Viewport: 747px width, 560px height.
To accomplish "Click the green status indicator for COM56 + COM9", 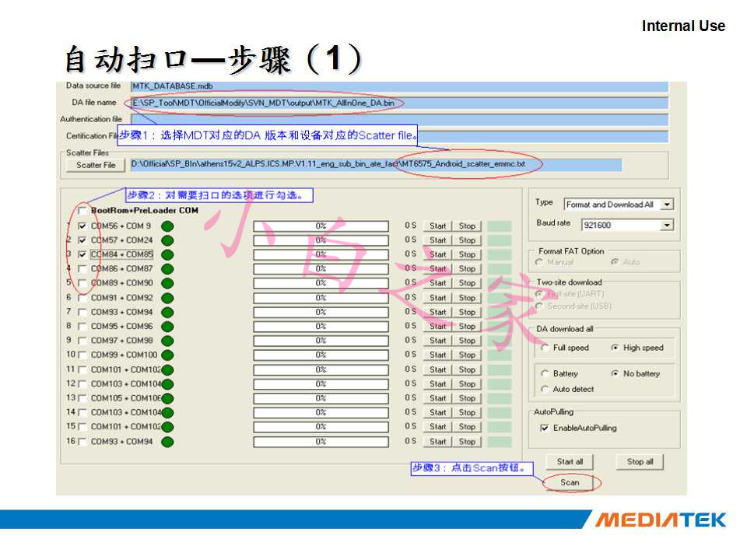I will [167, 226].
